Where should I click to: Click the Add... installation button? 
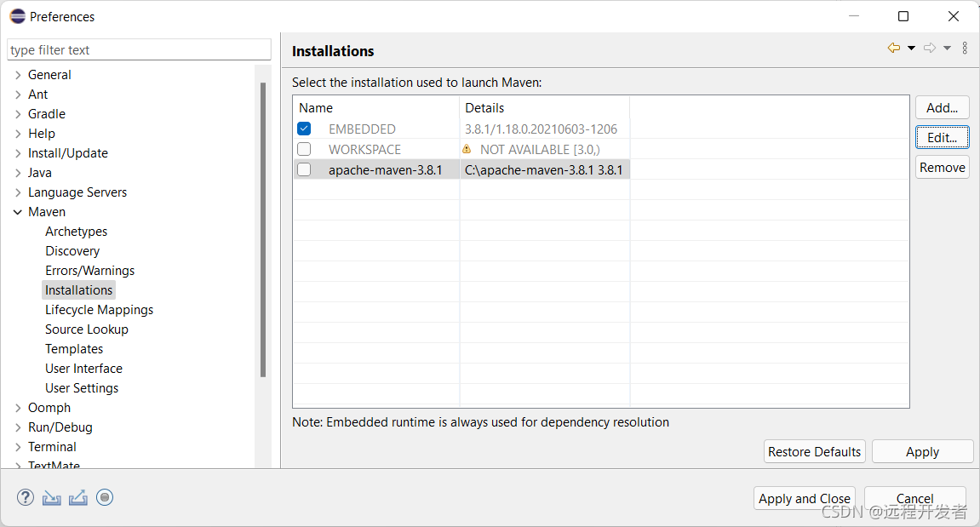(x=943, y=107)
